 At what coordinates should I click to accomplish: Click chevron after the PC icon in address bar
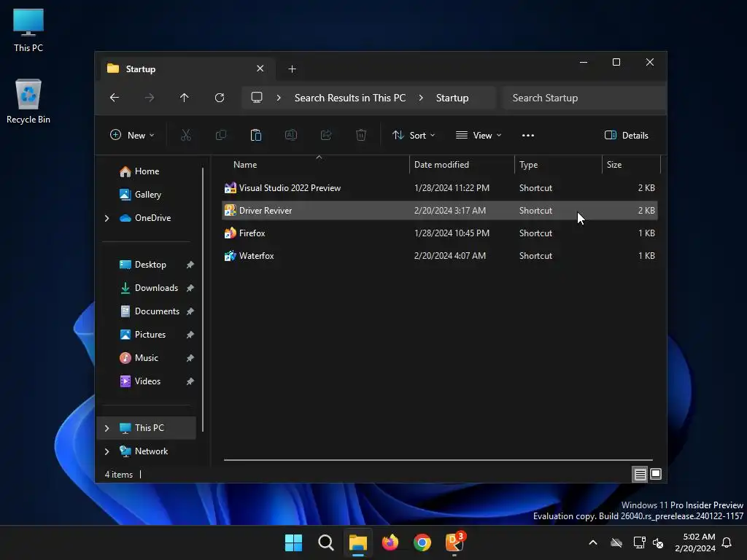[279, 98]
